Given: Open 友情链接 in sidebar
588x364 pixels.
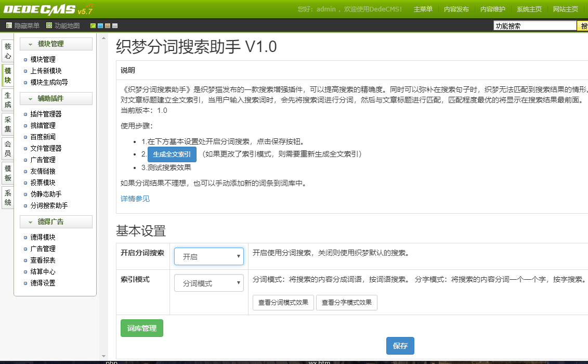Looking at the screenshot, I should click(43, 171).
